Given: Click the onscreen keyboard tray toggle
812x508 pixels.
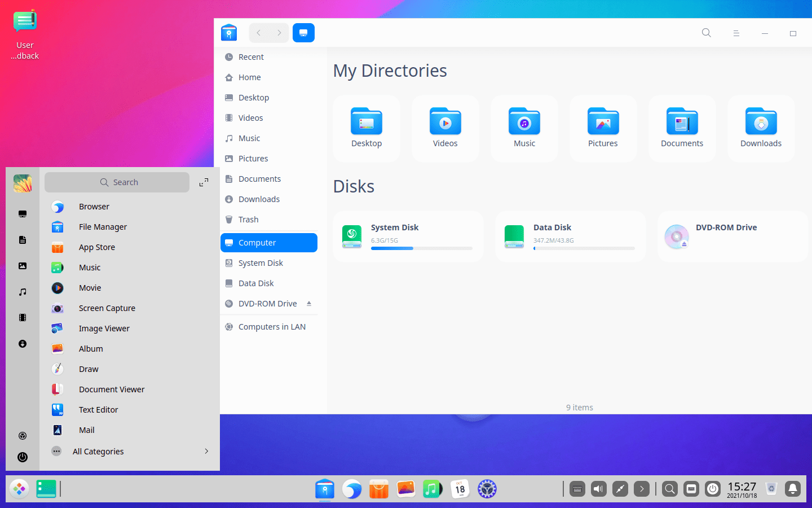Looking at the screenshot, I should coord(577,489).
